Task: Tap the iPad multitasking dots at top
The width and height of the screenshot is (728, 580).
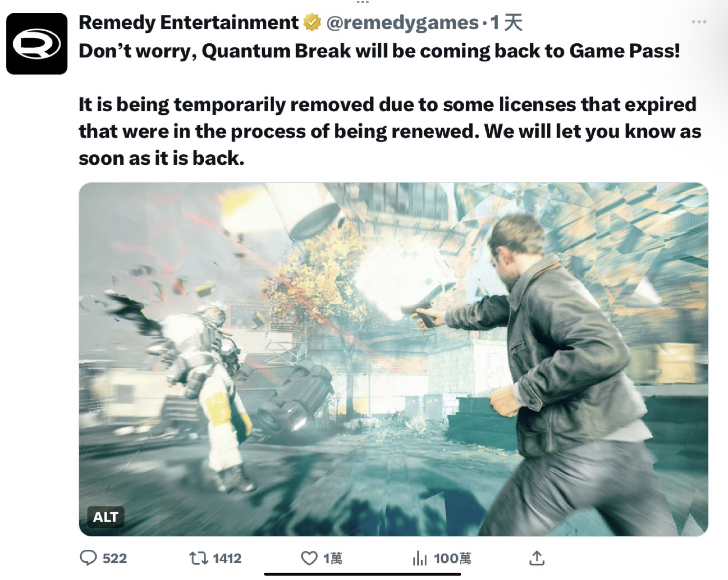Action: (363, 2)
